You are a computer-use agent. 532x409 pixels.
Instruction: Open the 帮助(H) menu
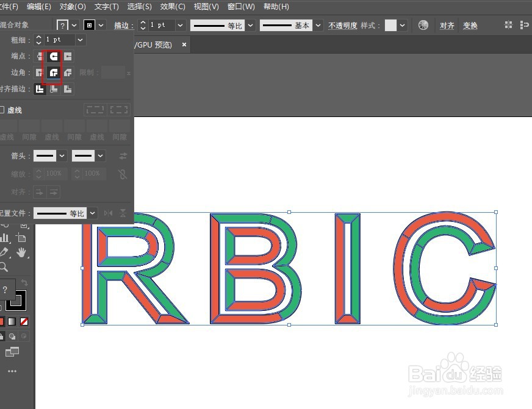coord(276,7)
